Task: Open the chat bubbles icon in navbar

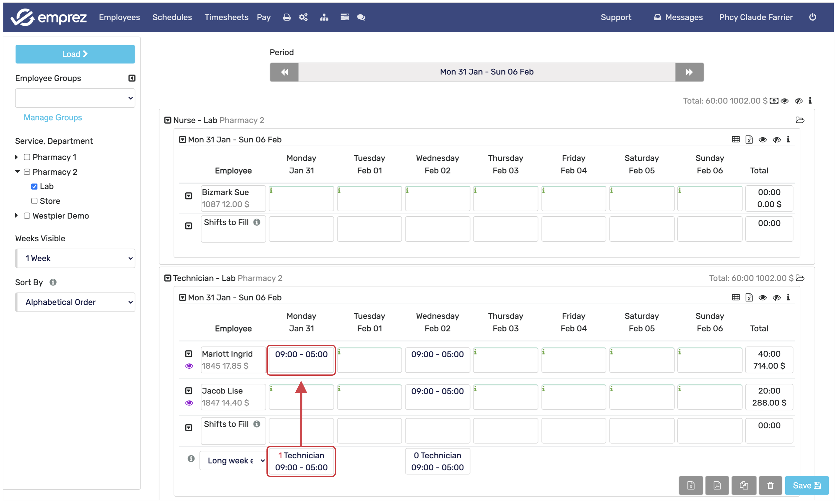Action: pyautogui.click(x=361, y=17)
